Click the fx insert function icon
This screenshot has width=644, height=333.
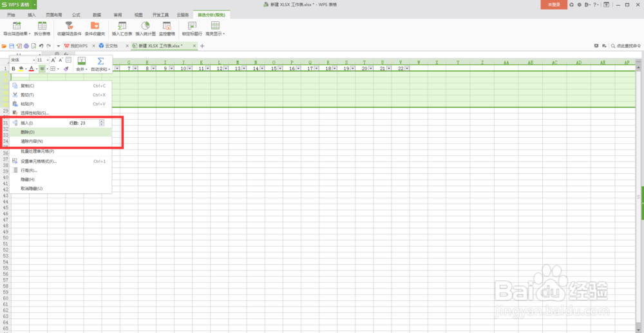[66, 54]
